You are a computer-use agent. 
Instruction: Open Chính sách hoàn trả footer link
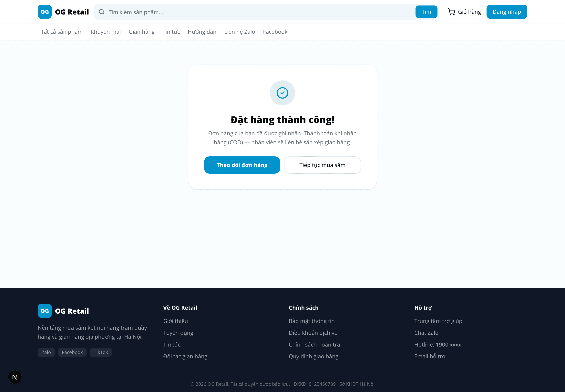click(314, 345)
